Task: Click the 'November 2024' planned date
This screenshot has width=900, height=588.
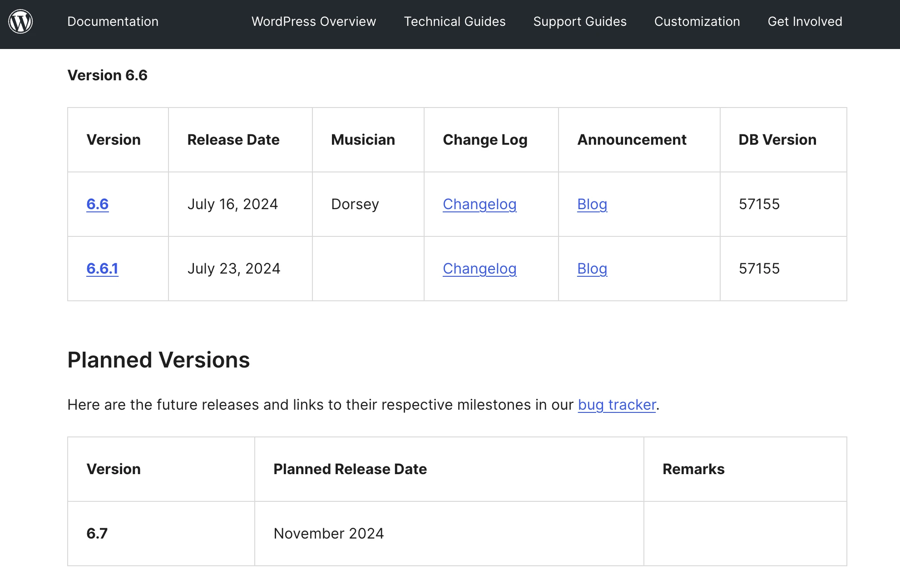Action: coord(329,534)
